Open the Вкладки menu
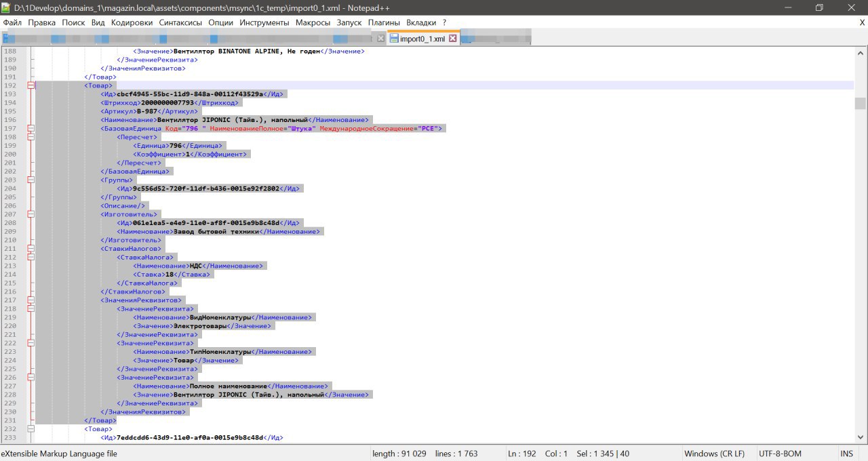 [422, 22]
